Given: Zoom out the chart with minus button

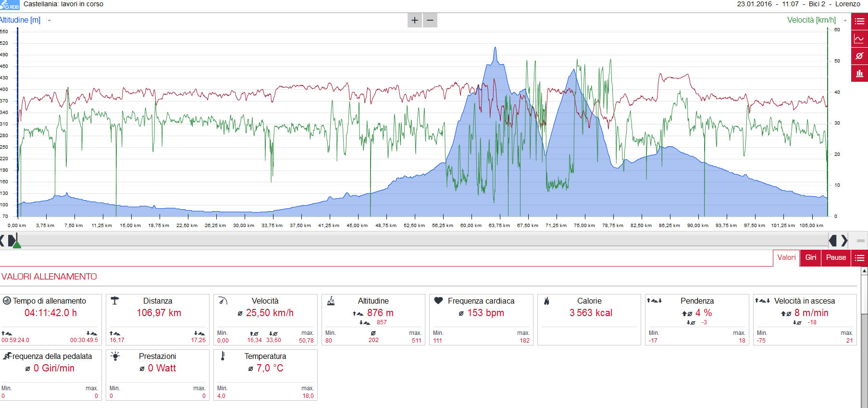Looking at the screenshot, I should click(430, 20).
